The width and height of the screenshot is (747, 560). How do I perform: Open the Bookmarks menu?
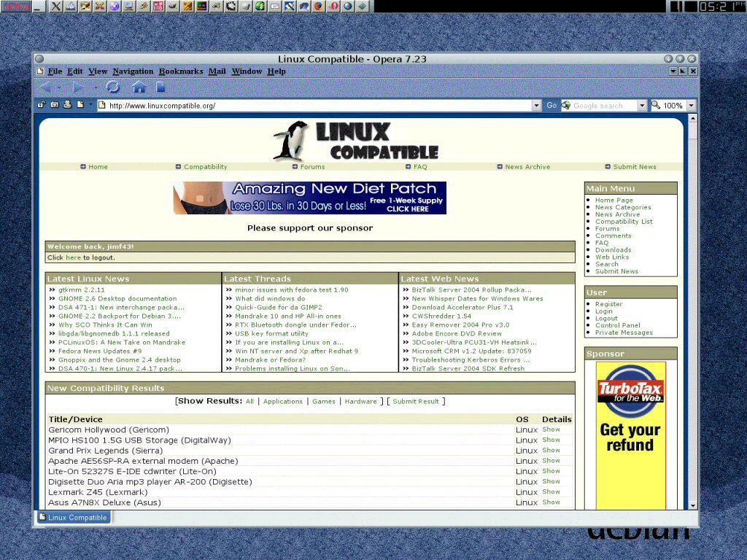point(181,71)
